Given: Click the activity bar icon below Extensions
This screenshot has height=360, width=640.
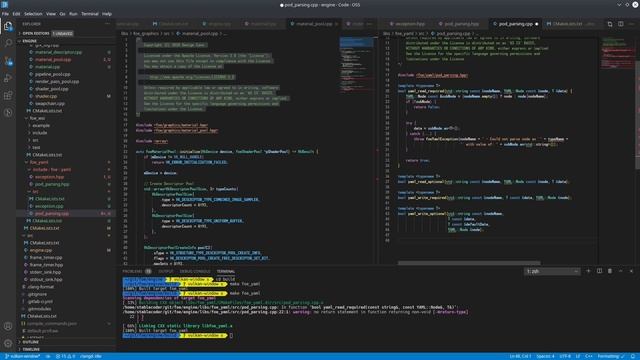Looking at the screenshot, I should [8, 113].
